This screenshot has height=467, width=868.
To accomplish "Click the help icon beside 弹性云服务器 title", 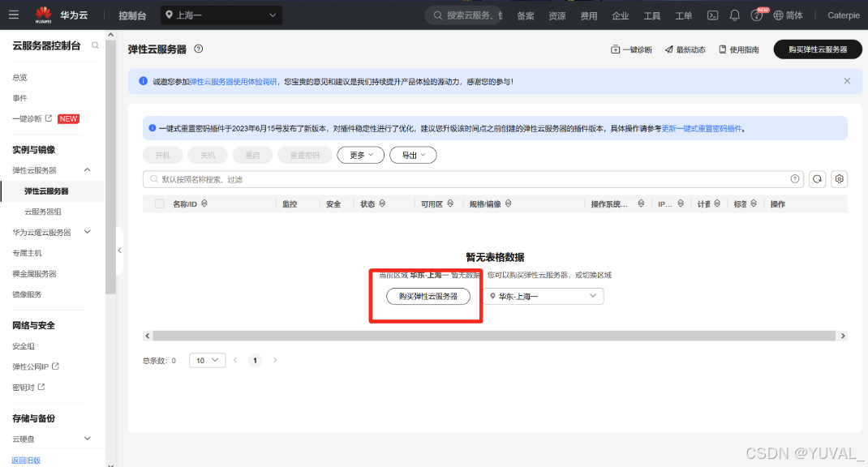I will point(199,49).
